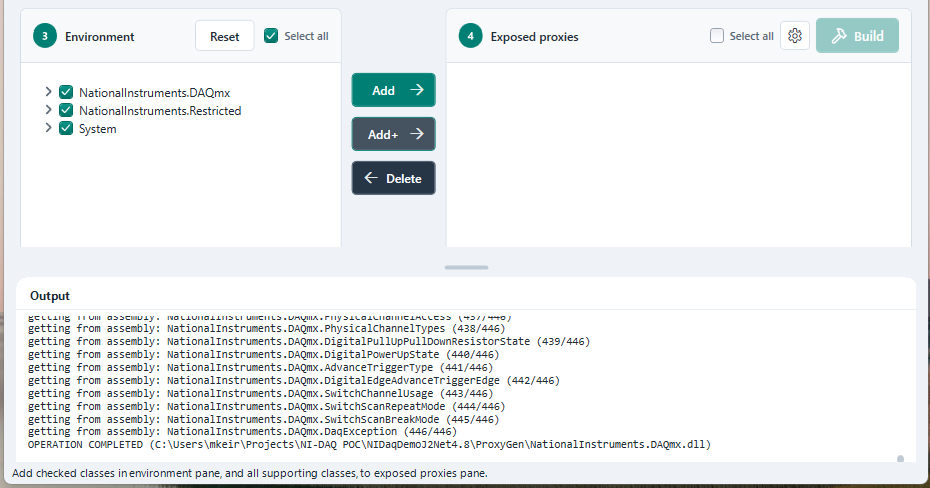Screen dimensions: 930x488
Task: Check Exposed proxies Select all checkbox
Action: 717,36
